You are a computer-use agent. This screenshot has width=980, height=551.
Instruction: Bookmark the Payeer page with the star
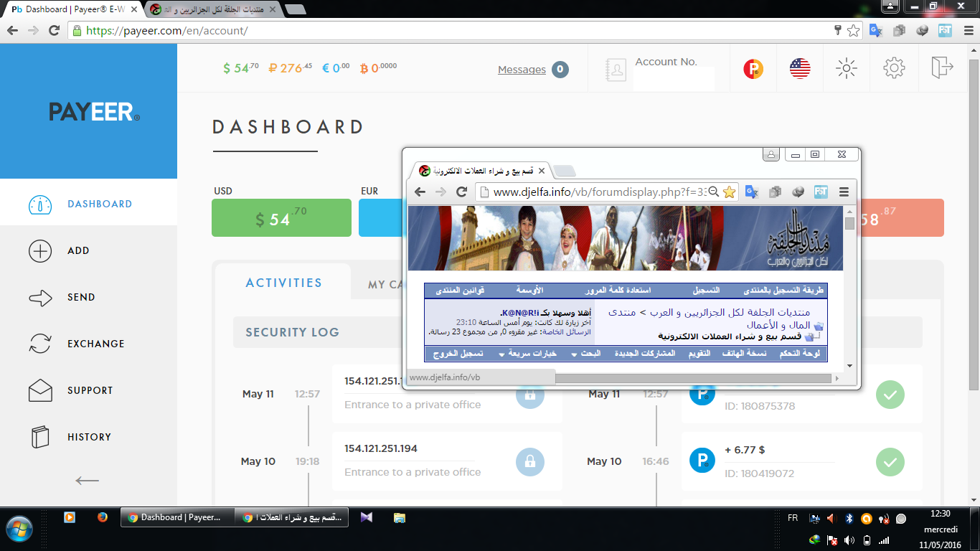(x=853, y=31)
